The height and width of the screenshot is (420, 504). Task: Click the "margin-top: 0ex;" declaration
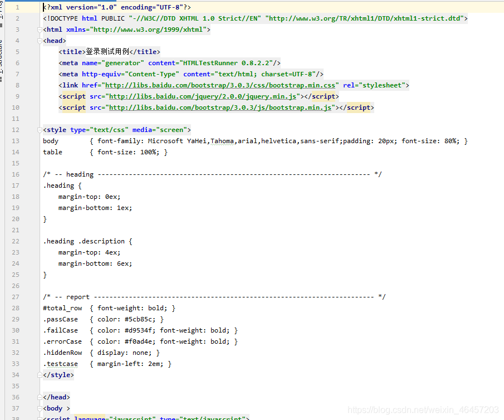tap(89, 197)
